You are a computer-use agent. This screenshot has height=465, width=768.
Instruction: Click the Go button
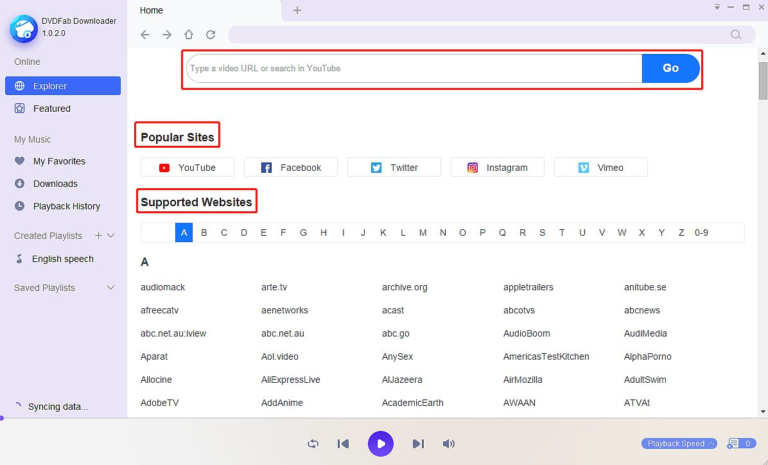pyautogui.click(x=671, y=68)
